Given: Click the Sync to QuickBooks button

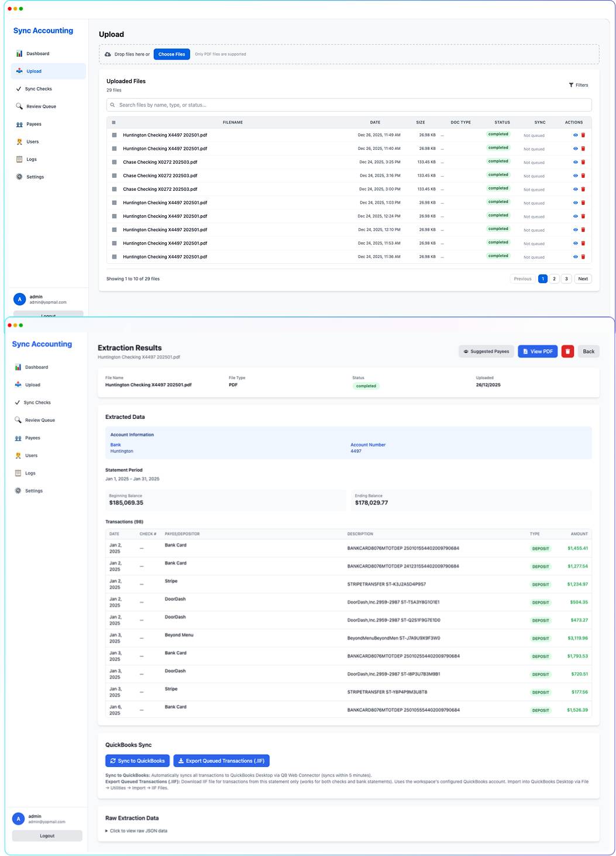Looking at the screenshot, I should point(137,761).
